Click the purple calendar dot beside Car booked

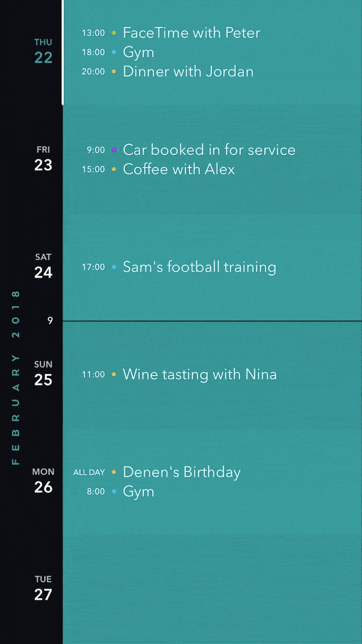click(114, 150)
